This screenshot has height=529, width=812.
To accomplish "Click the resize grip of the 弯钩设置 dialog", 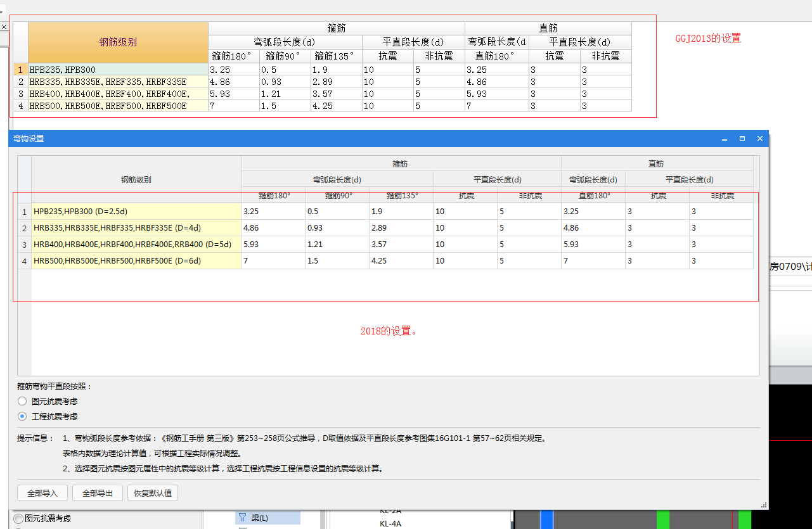I will click(764, 505).
